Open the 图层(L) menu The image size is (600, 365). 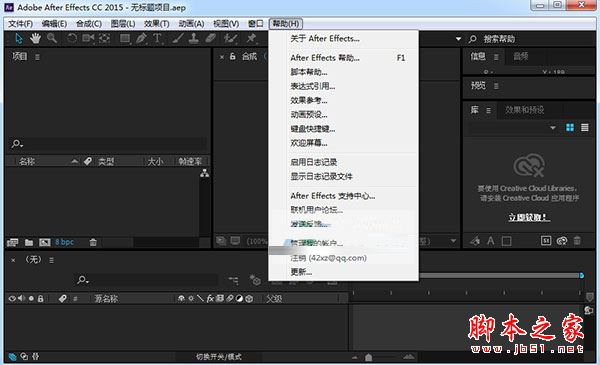(123, 24)
